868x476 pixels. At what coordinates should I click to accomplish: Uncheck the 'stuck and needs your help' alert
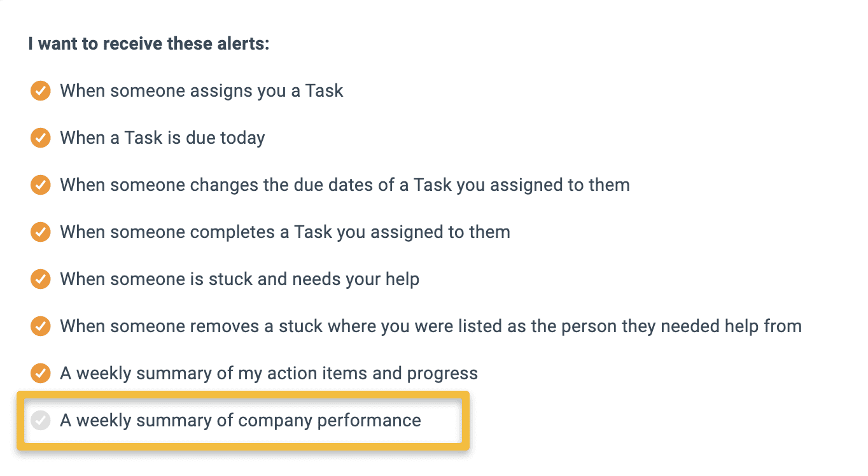coord(41,279)
